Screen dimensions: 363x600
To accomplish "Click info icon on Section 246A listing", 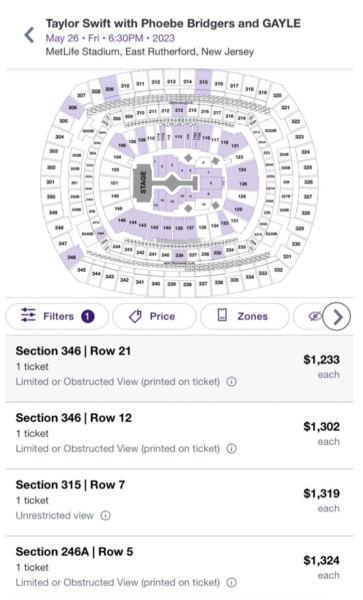I will point(231,583).
